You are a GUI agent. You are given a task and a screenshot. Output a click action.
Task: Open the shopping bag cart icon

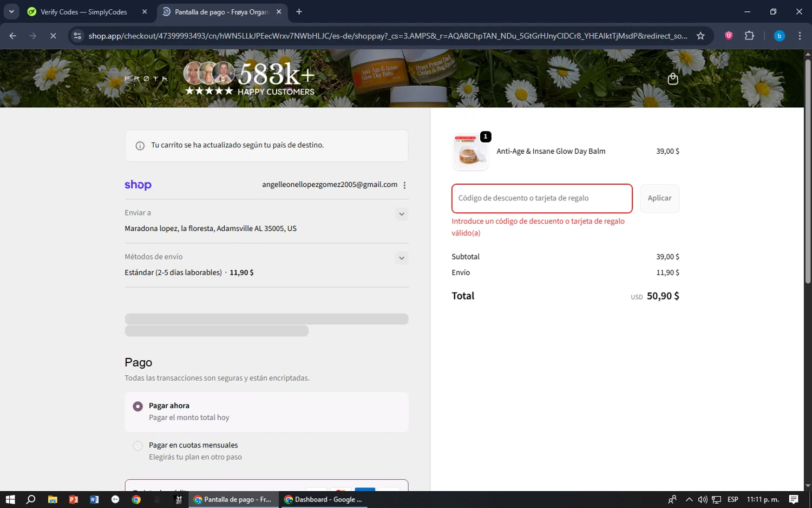click(672, 79)
